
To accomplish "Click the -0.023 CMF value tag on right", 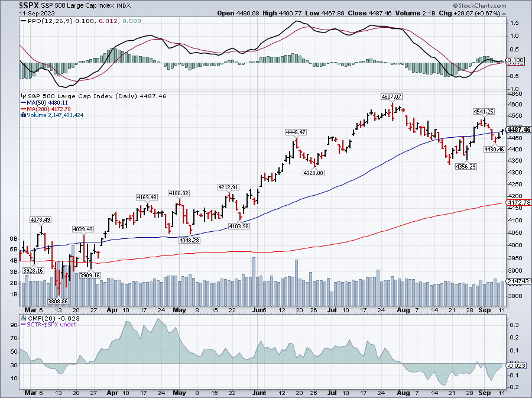I will 517,365.
